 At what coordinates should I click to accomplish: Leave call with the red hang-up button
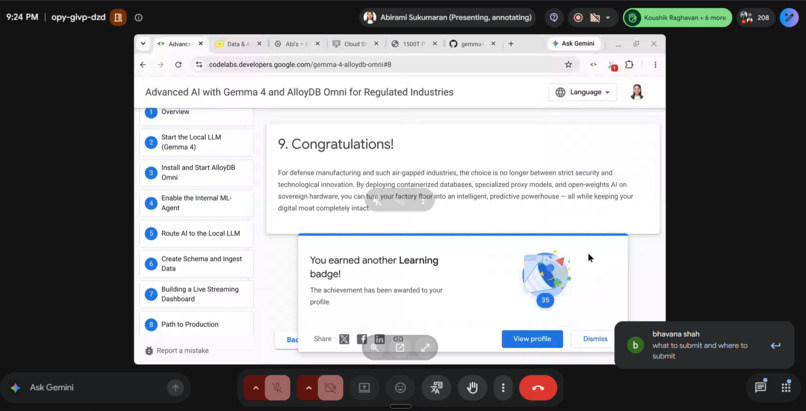(x=538, y=388)
